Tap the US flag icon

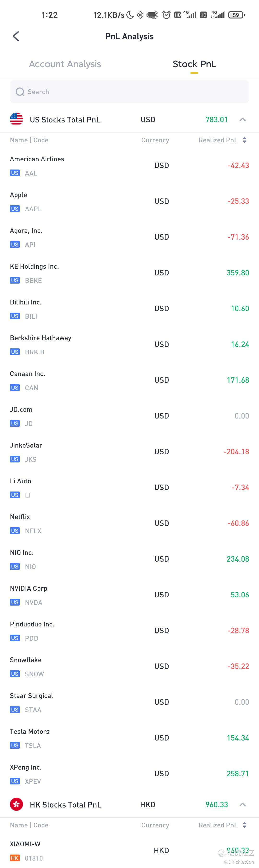(x=17, y=119)
